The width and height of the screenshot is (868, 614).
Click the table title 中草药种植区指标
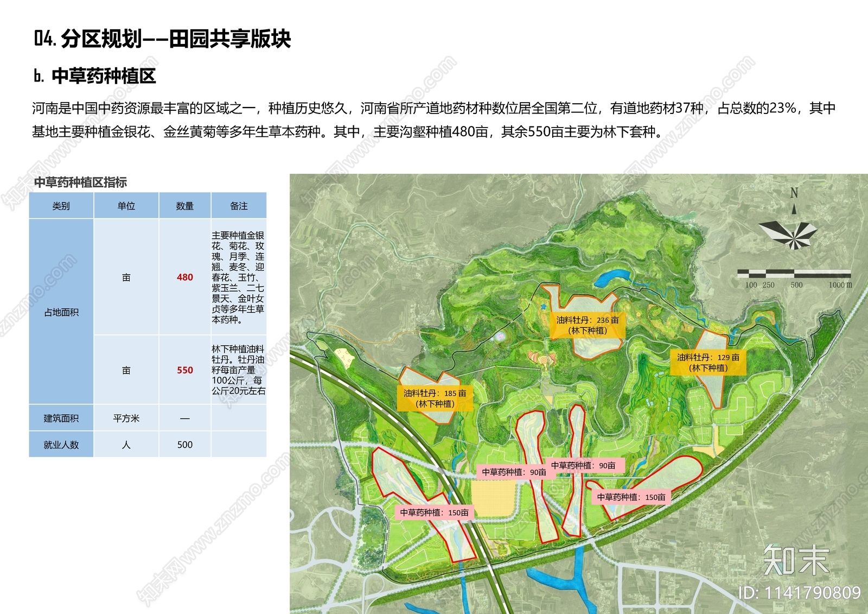(80, 182)
